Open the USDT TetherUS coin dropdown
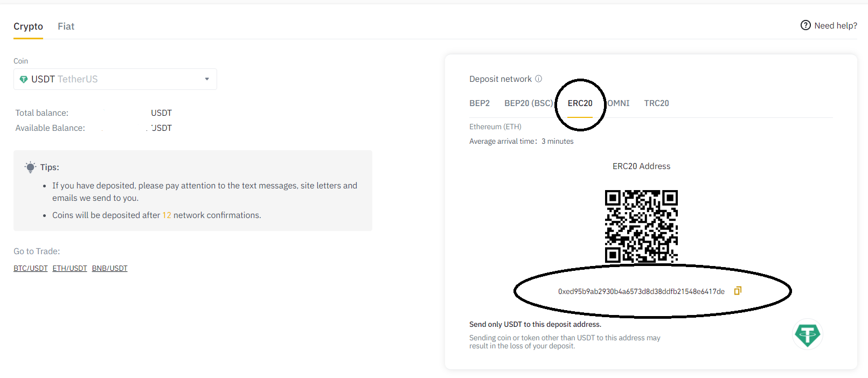Screen dimensions: 868x378 tap(115, 79)
